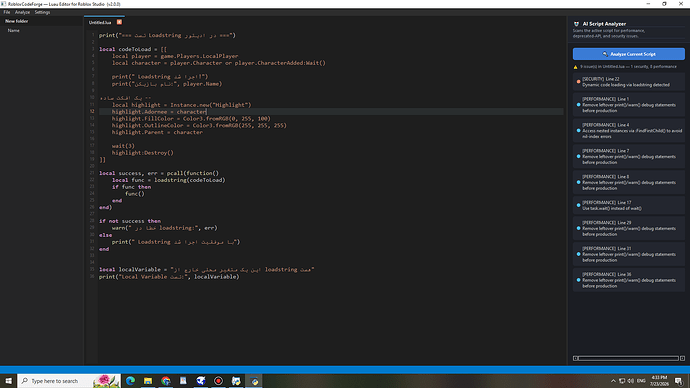Select the PERFORMANCE Line 17 issue
Viewport: 690px width, 388px height.
pos(628,205)
